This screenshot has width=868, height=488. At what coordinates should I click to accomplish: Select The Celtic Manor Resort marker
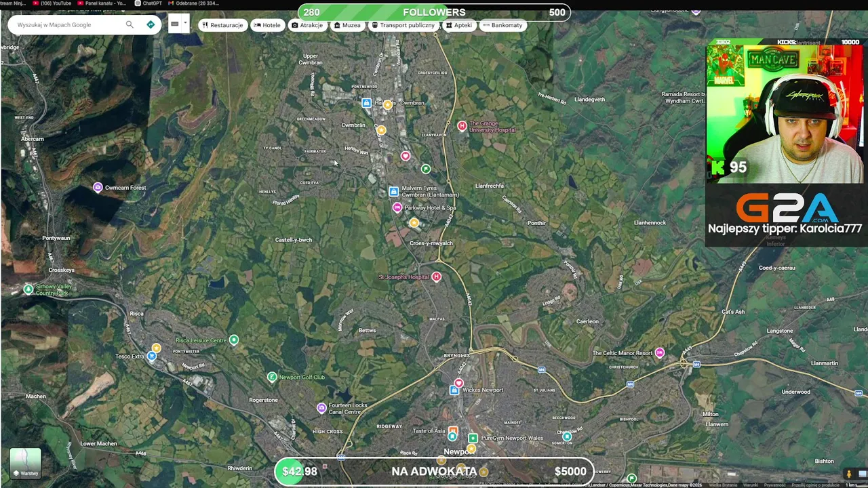tap(660, 352)
